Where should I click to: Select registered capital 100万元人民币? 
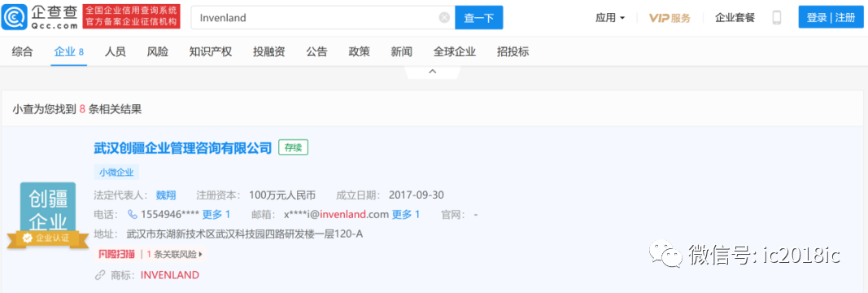[x=281, y=195]
